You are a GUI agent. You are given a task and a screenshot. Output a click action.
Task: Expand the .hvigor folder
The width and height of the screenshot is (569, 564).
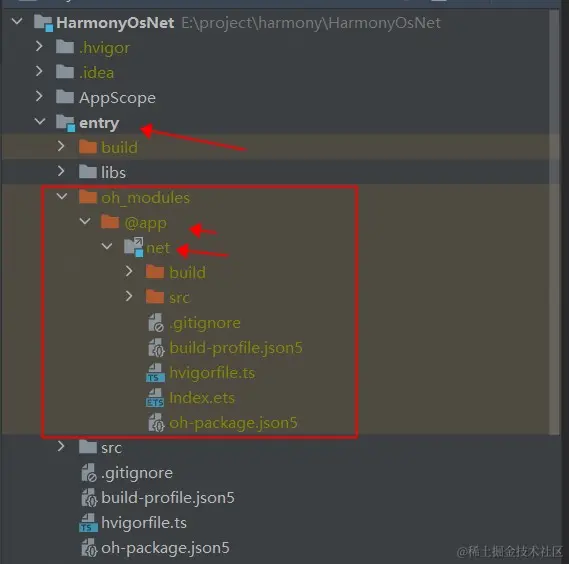[x=40, y=47]
